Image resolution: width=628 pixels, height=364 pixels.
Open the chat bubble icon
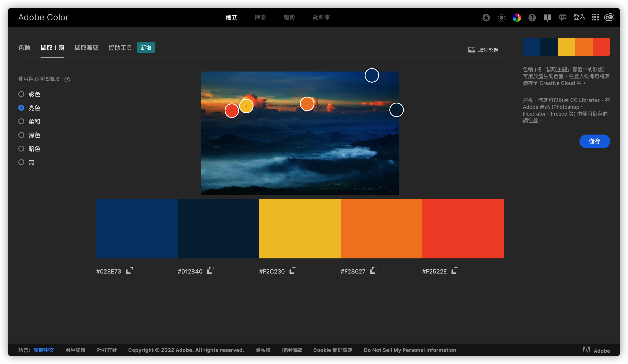[x=563, y=18]
